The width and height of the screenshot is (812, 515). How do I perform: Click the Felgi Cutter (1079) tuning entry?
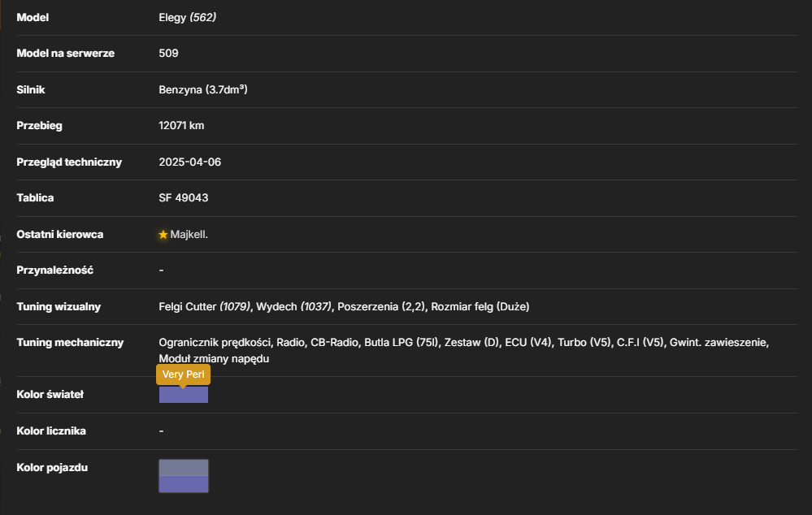[205, 306]
